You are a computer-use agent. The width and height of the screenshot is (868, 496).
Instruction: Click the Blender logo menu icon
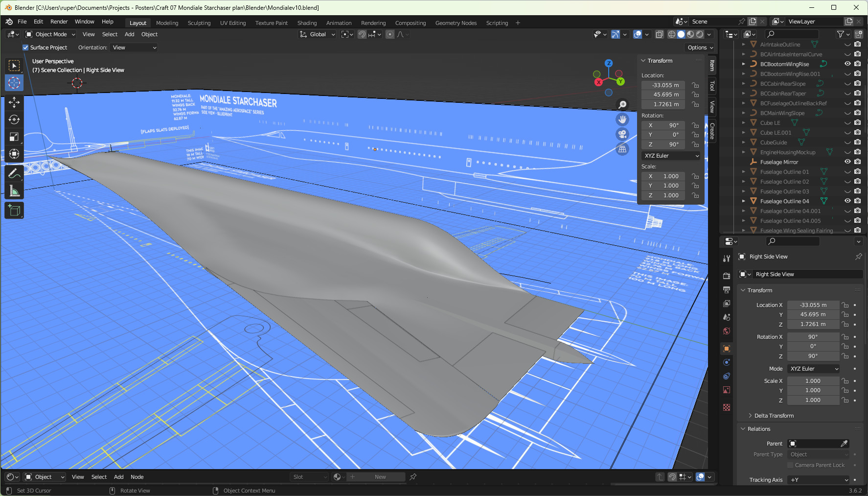[9, 22]
